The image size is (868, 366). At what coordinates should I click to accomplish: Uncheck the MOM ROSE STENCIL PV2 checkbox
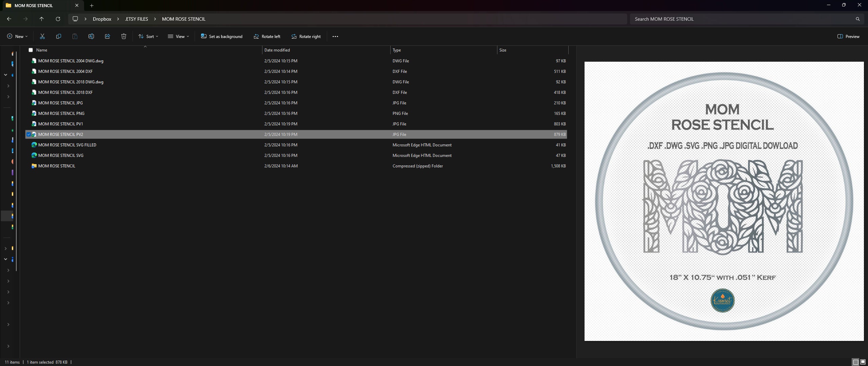pyautogui.click(x=29, y=135)
